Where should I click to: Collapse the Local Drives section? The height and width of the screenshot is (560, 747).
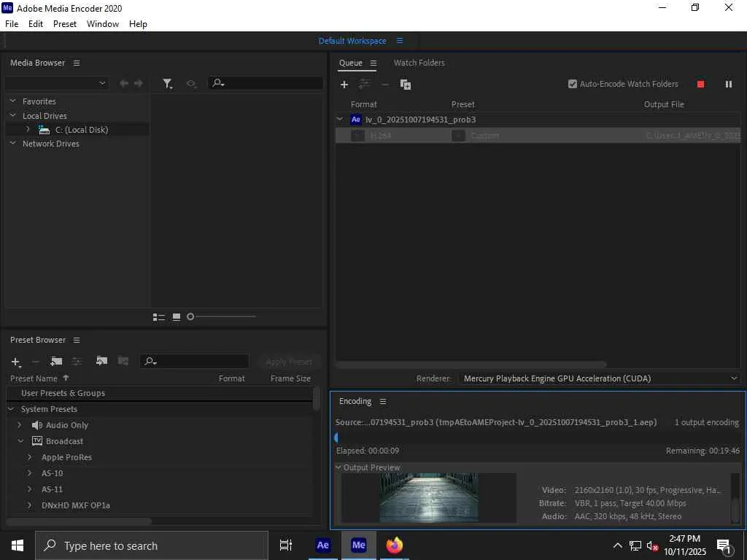tap(13, 116)
